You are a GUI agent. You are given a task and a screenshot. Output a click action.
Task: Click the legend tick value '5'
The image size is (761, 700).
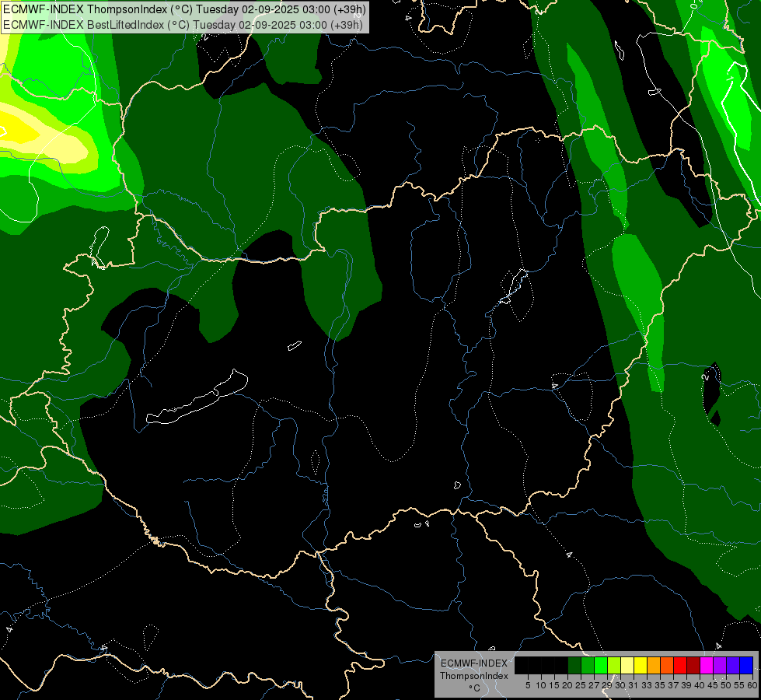(x=528, y=685)
